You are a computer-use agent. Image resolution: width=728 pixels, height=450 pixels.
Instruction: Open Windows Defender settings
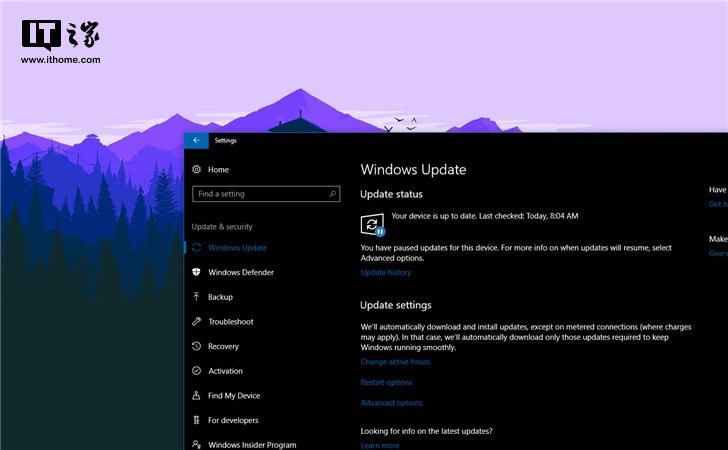240,272
